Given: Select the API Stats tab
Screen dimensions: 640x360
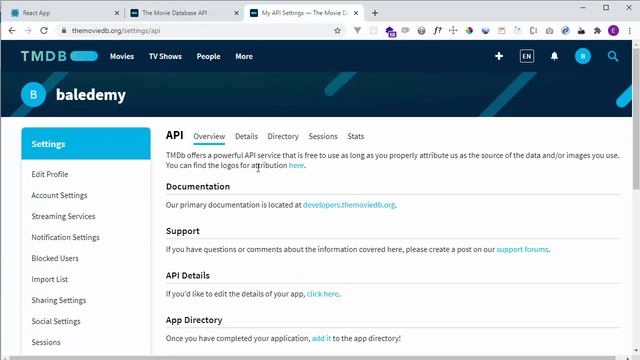Looking at the screenshot, I should click(356, 136).
